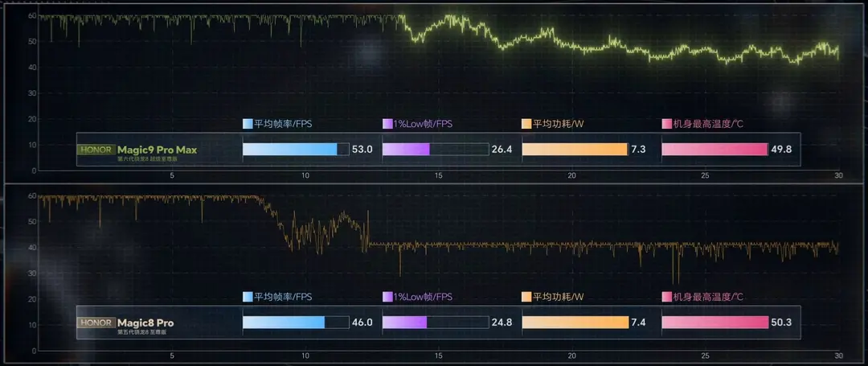Click 机身最高温度/℃ label in Magic8 Pro chart
The width and height of the screenshot is (868, 366).
tap(709, 297)
